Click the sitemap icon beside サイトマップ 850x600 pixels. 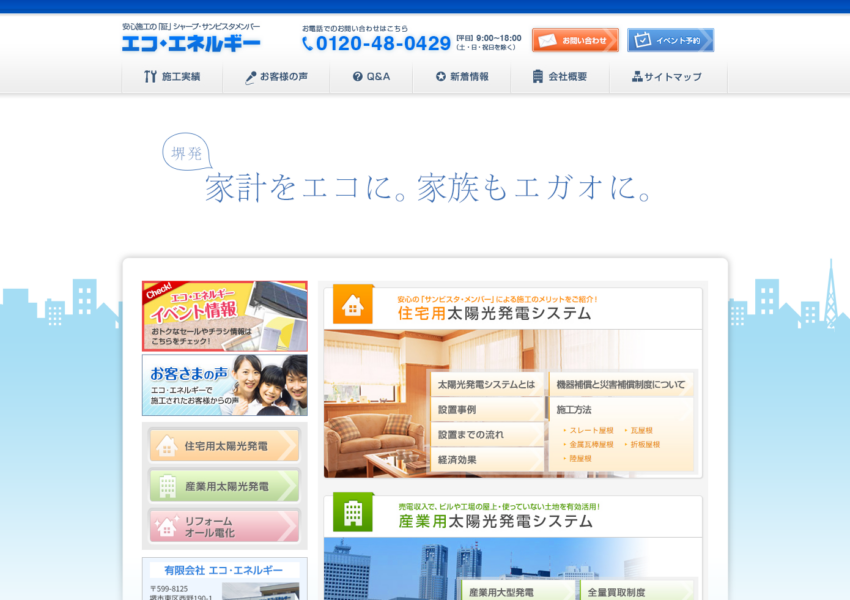tap(637, 77)
